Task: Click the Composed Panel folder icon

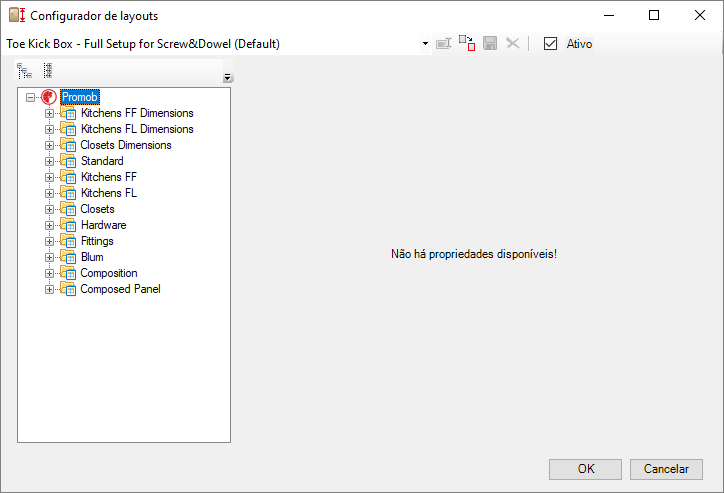Action: click(68, 289)
